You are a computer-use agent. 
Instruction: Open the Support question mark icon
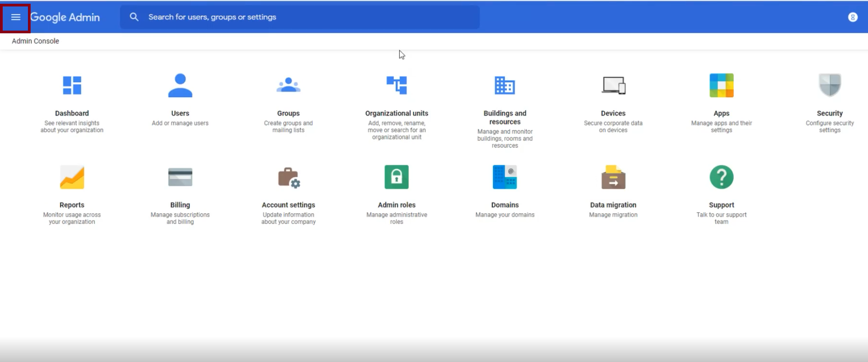721,177
